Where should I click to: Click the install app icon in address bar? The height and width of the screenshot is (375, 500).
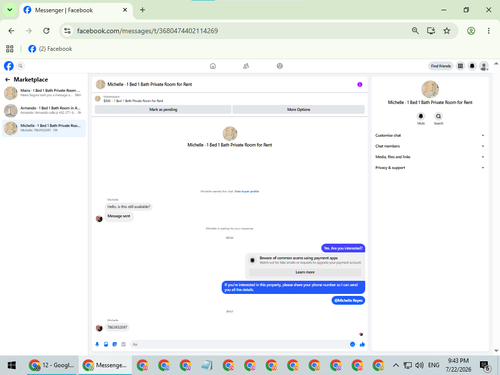431,31
